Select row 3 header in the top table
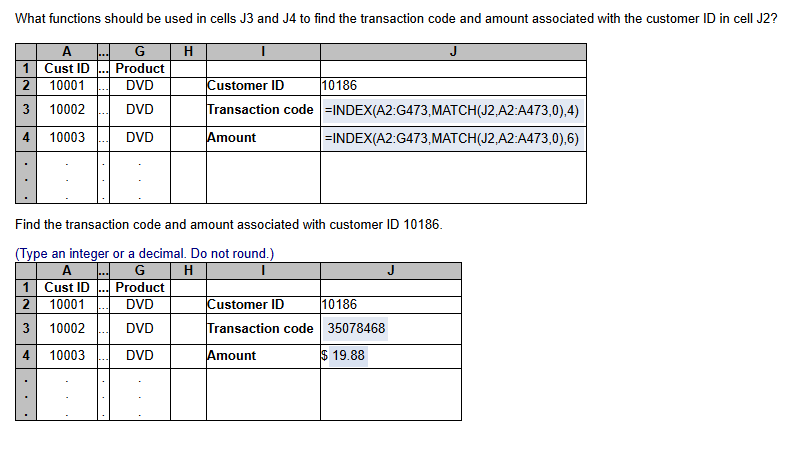The image size is (809, 455). tap(26, 110)
